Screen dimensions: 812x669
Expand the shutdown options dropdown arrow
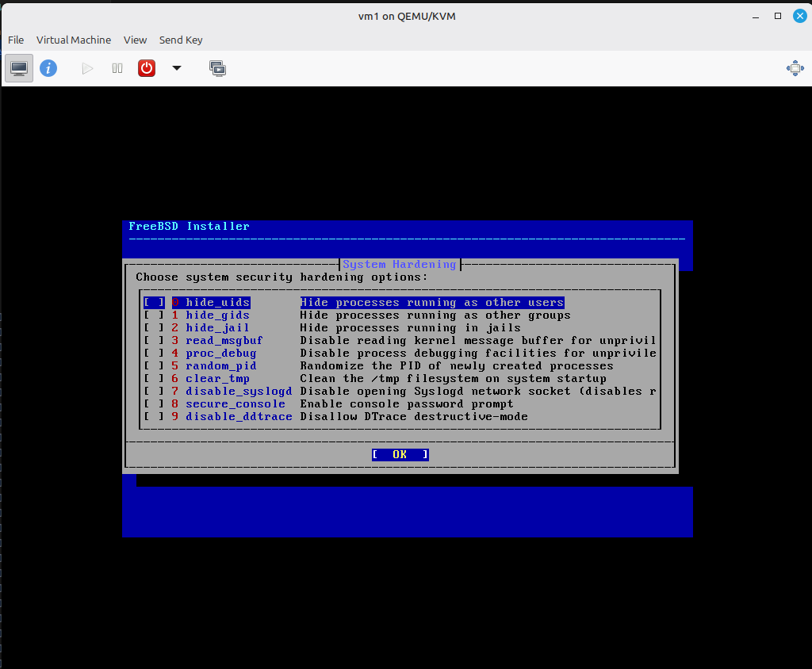tap(177, 68)
